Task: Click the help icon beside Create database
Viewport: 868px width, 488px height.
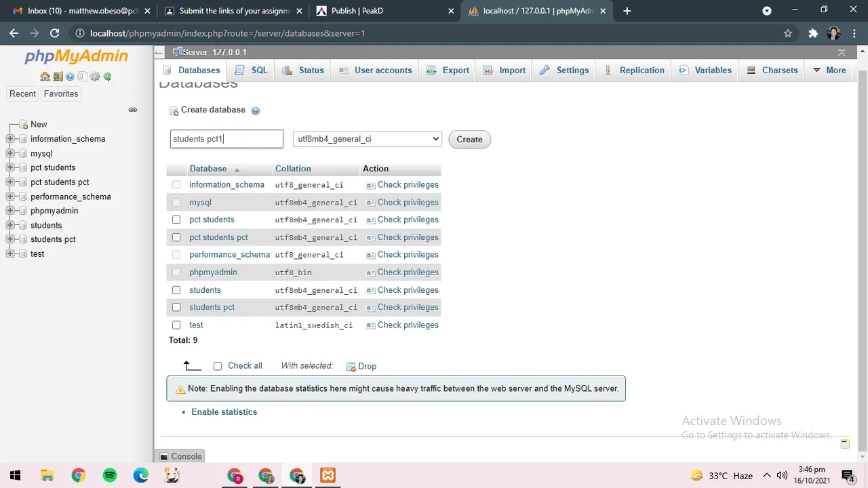Action: point(256,110)
